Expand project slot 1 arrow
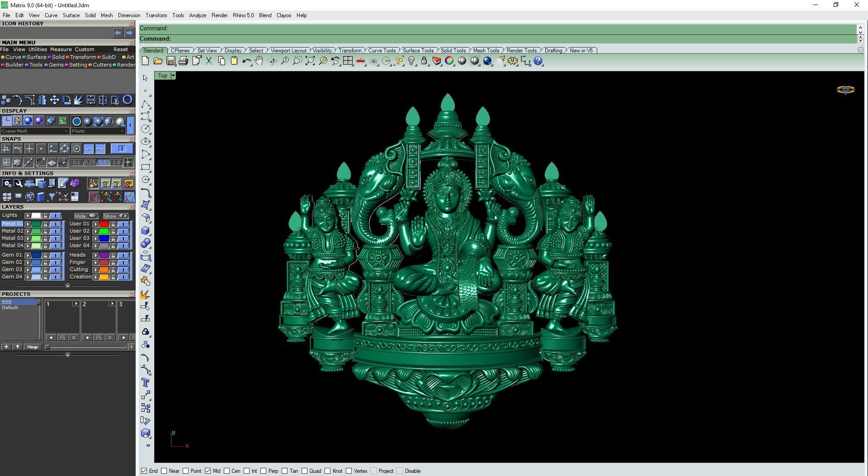This screenshot has width=868, height=476. tap(75, 304)
